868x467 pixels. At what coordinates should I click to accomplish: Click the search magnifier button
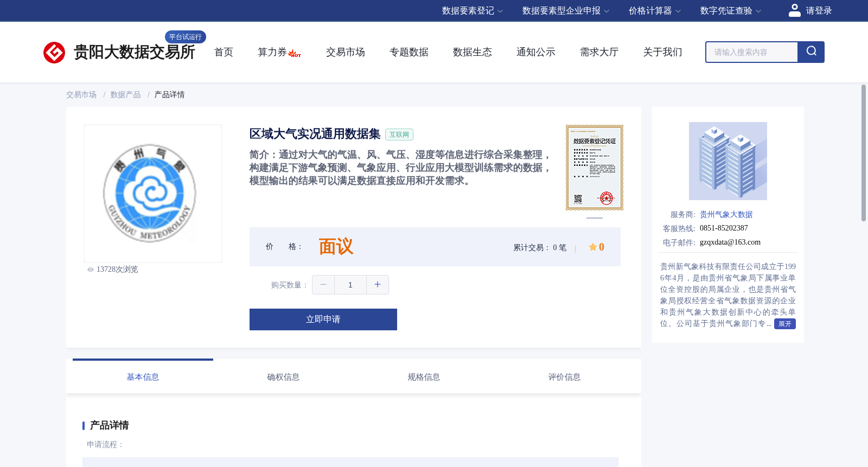[811, 52]
